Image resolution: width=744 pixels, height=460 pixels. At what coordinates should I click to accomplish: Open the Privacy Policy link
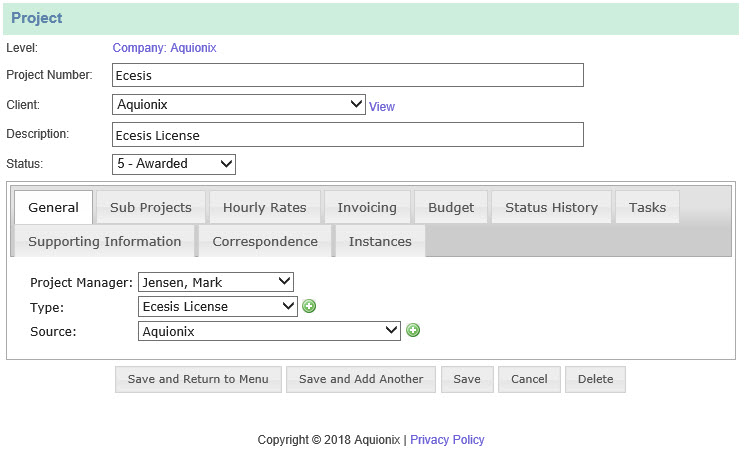pos(447,440)
